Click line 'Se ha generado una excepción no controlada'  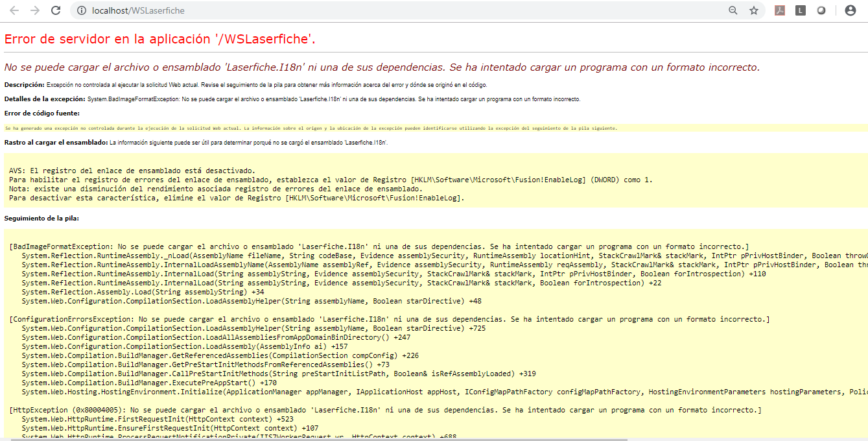[x=311, y=128]
